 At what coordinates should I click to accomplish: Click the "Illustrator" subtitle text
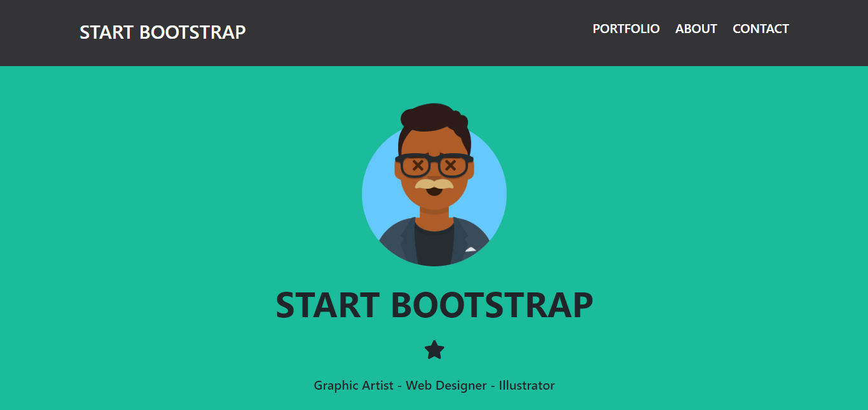(527, 385)
